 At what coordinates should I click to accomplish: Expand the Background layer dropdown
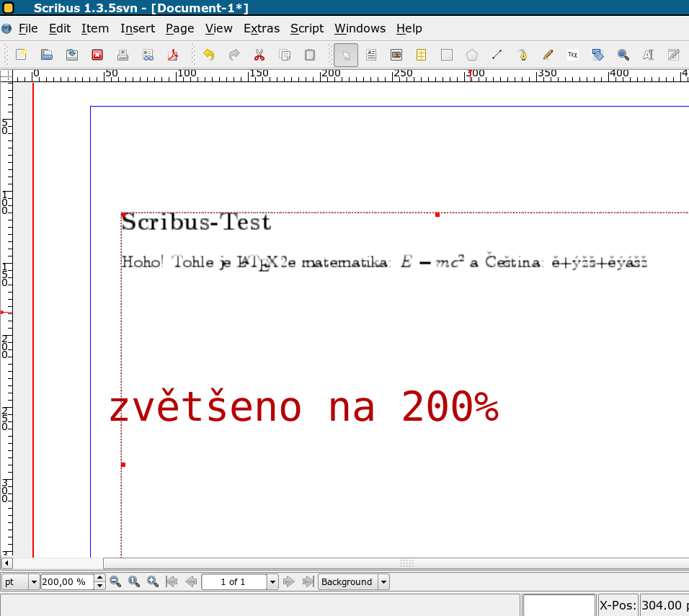coord(383,582)
